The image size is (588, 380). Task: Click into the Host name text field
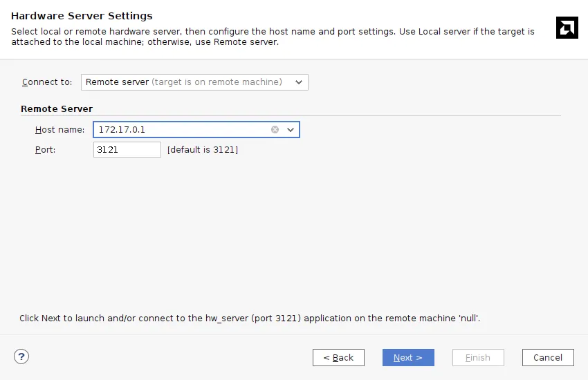click(180, 129)
